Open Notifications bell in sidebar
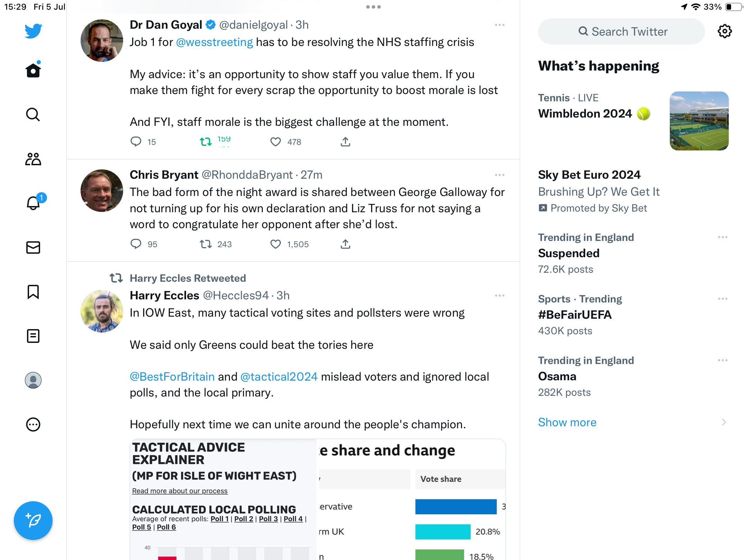This screenshot has height=560, width=747. [33, 203]
